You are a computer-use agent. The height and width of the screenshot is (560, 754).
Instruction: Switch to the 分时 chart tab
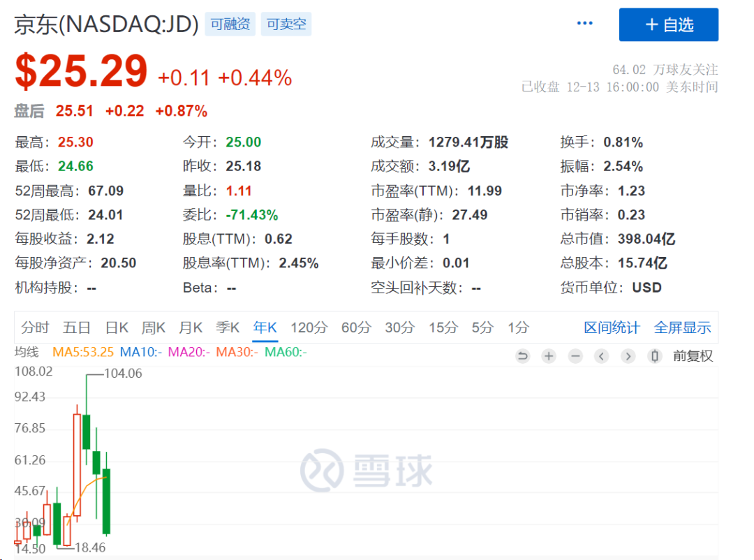(x=35, y=327)
